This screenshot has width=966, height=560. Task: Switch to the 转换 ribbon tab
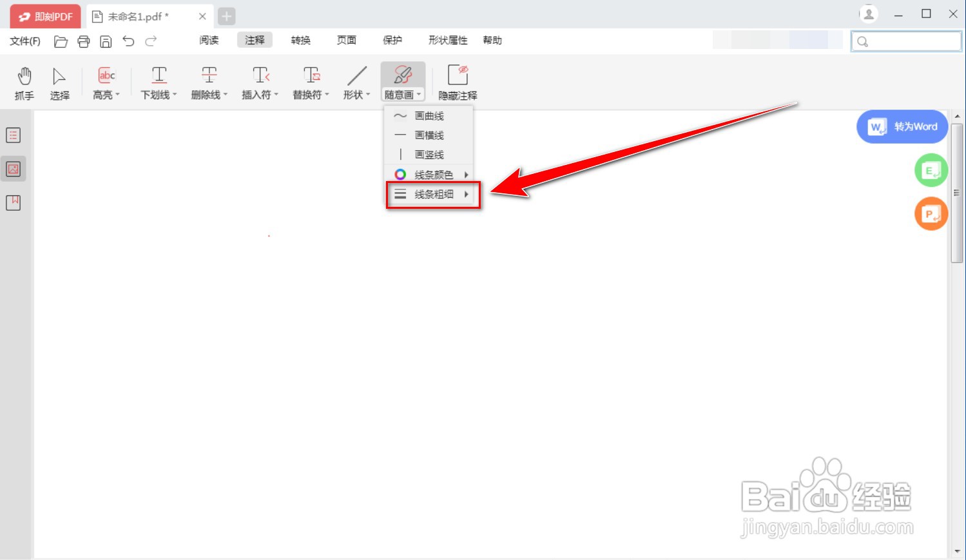(x=301, y=40)
